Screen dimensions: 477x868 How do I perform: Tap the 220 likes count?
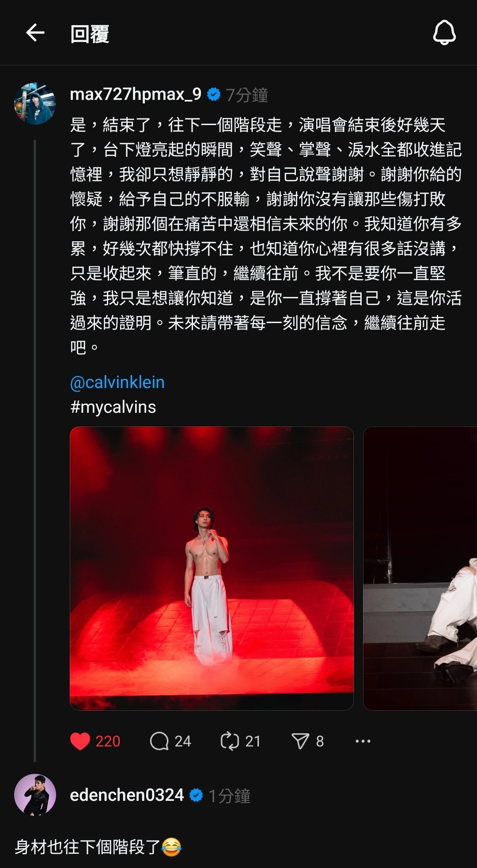click(108, 741)
